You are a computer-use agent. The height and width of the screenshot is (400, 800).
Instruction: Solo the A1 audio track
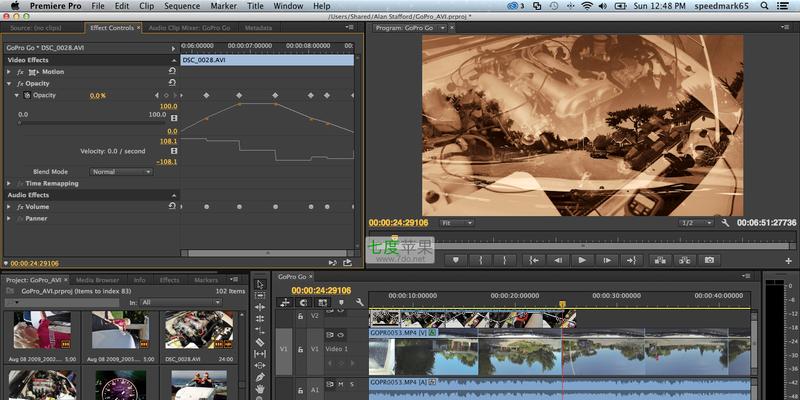click(x=351, y=384)
